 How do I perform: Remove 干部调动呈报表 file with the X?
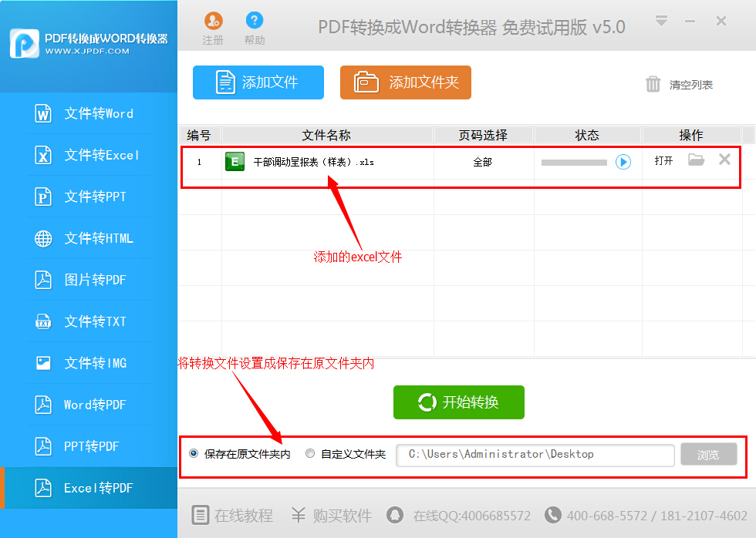[x=724, y=159]
